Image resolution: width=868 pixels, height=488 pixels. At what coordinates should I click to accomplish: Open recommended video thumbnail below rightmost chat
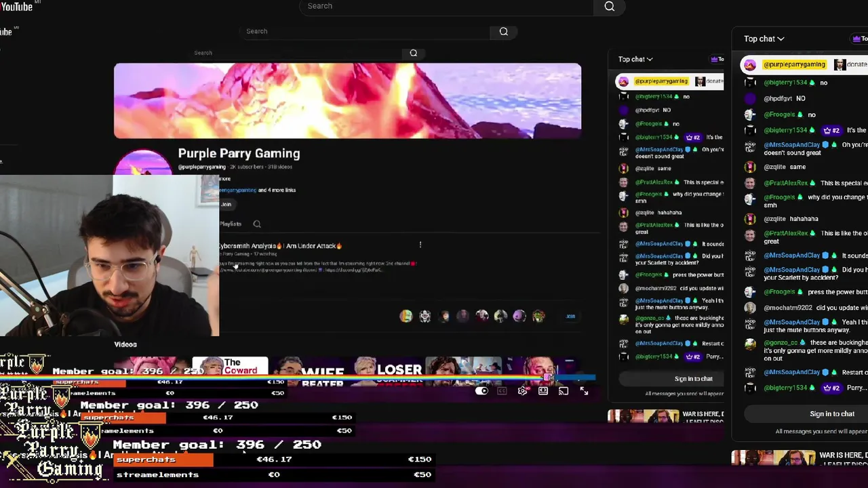point(774,458)
